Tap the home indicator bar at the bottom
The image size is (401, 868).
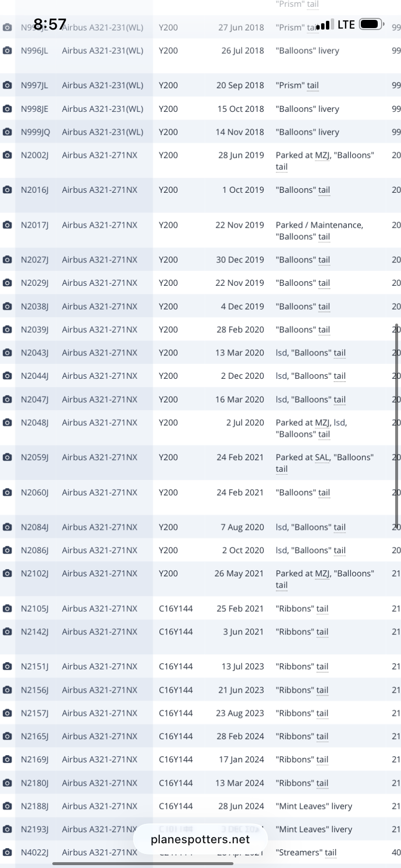[x=143, y=863]
